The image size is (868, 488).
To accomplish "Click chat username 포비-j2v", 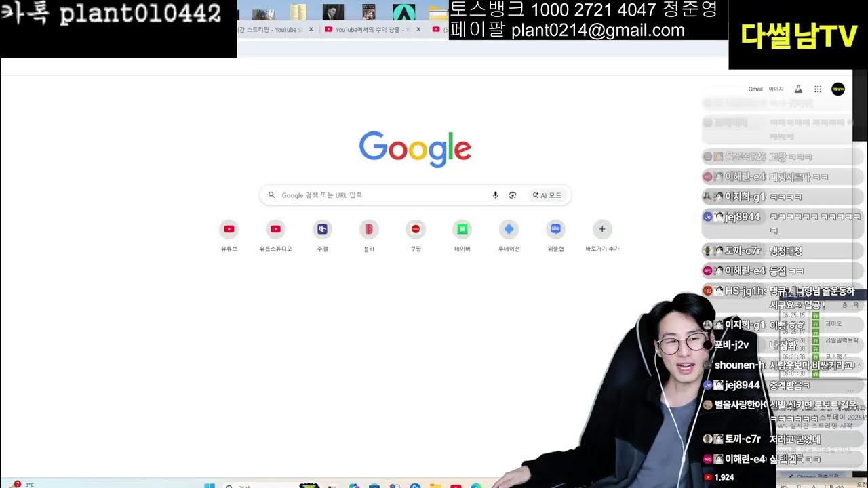I will 732,345.
